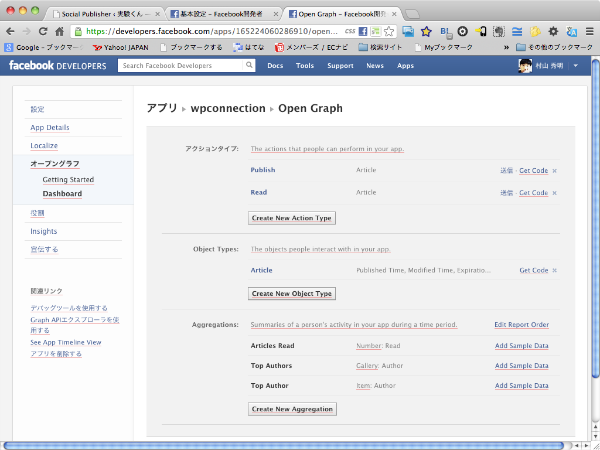Get Code for Article object
Screen dimensions: 600x450
coord(533,270)
